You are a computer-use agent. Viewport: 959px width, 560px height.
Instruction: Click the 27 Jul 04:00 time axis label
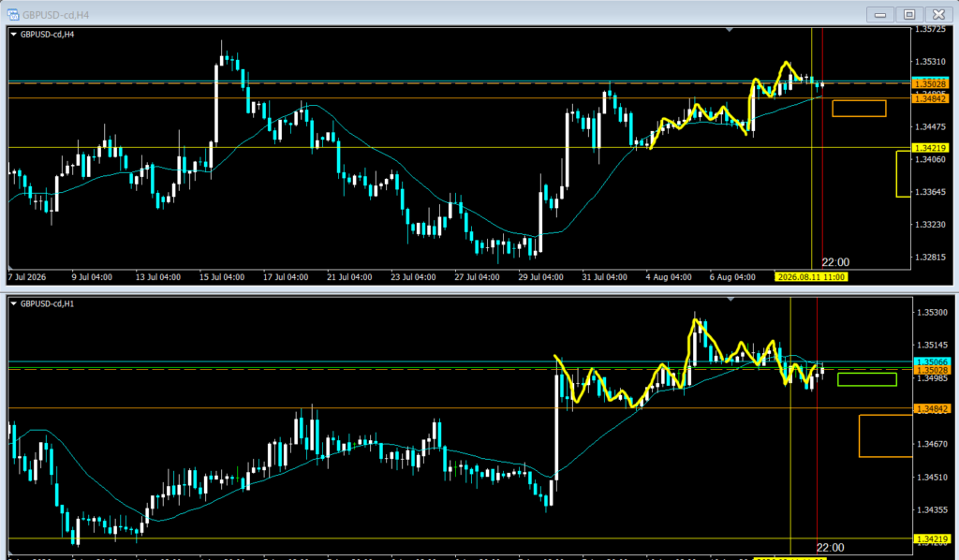477,277
